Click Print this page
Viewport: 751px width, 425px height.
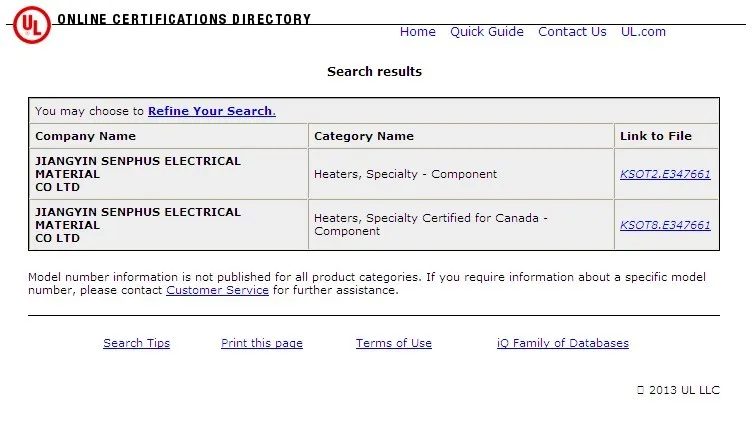click(261, 343)
